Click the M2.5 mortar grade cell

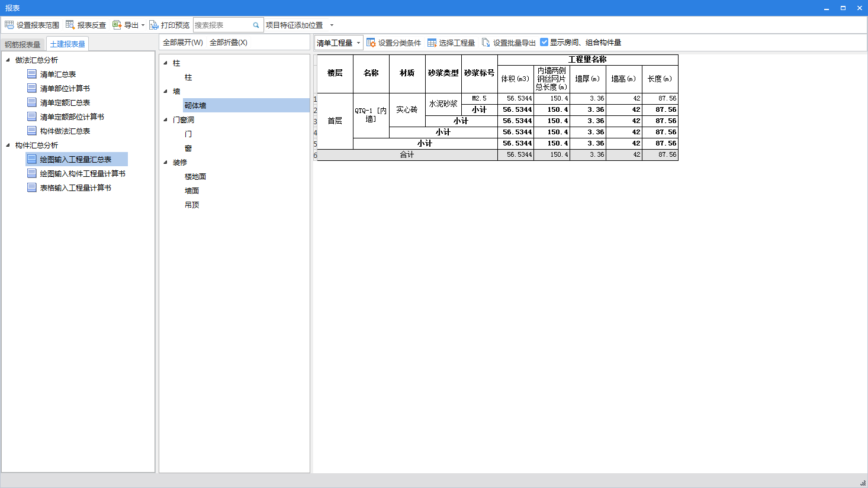tap(480, 98)
